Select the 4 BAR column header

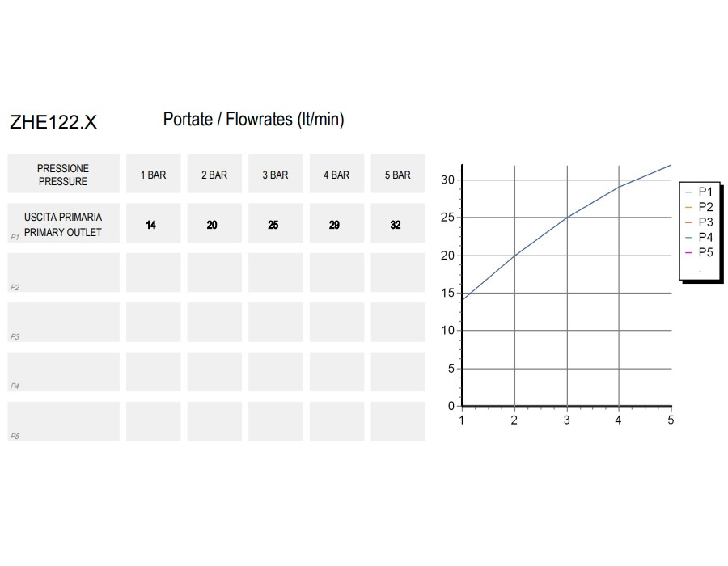click(x=336, y=173)
